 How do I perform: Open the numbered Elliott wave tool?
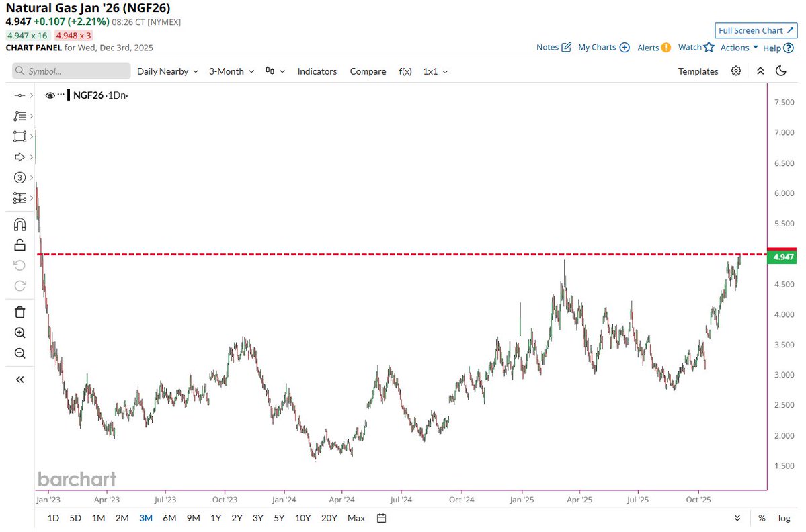pyautogui.click(x=19, y=178)
